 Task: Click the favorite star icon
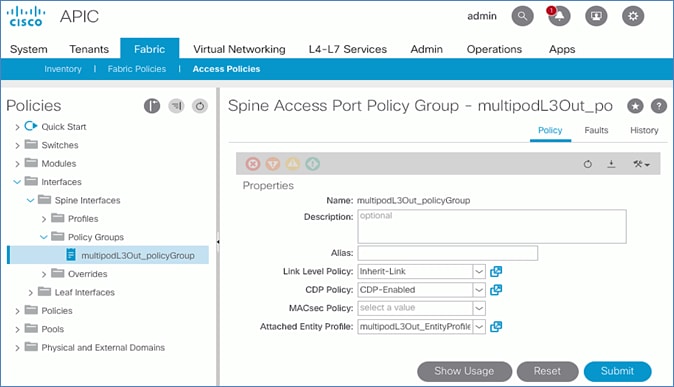pyautogui.click(x=635, y=106)
